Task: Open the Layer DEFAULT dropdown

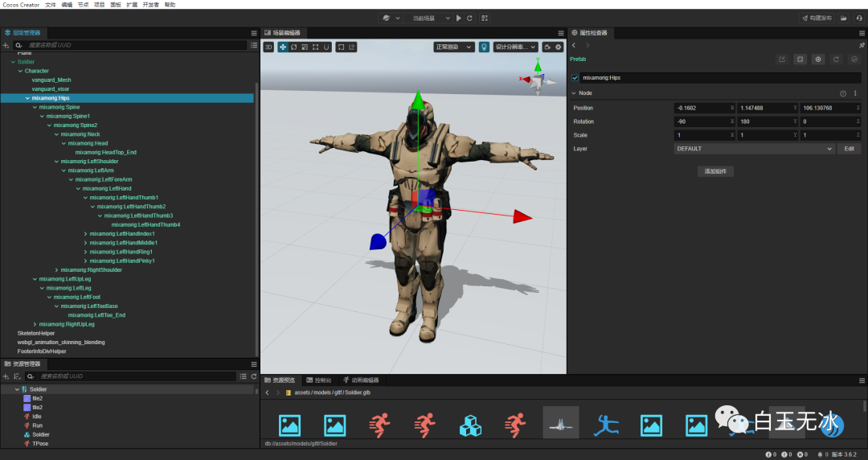Action: 754,149
